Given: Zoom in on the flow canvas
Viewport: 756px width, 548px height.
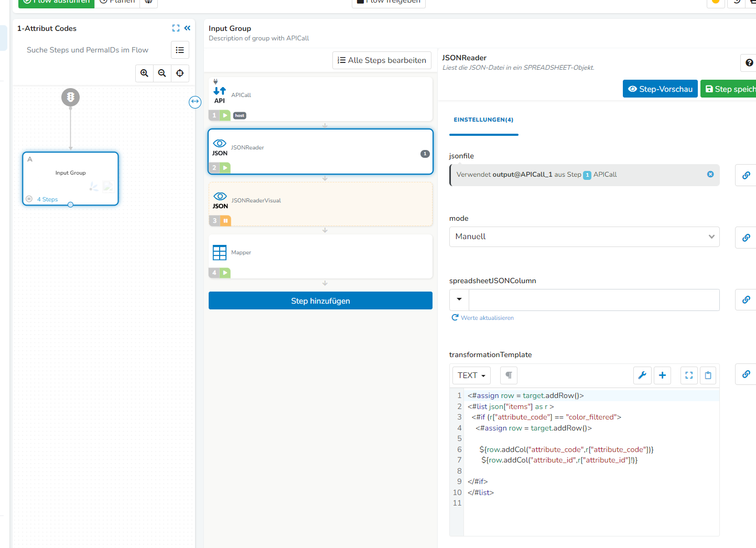Looking at the screenshot, I should [x=145, y=73].
